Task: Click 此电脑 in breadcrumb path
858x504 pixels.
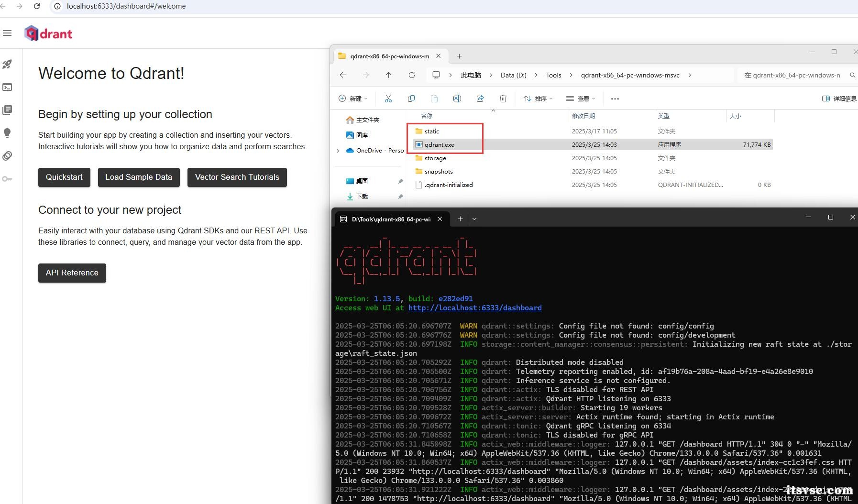Action: tap(471, 75)
